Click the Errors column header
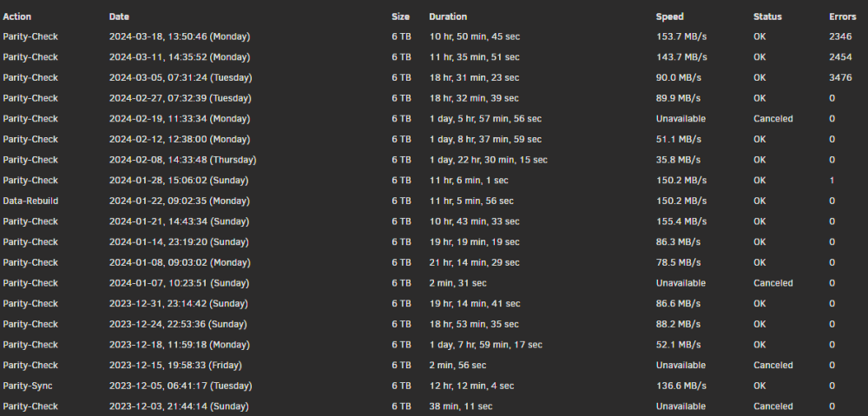 (843, 17)
